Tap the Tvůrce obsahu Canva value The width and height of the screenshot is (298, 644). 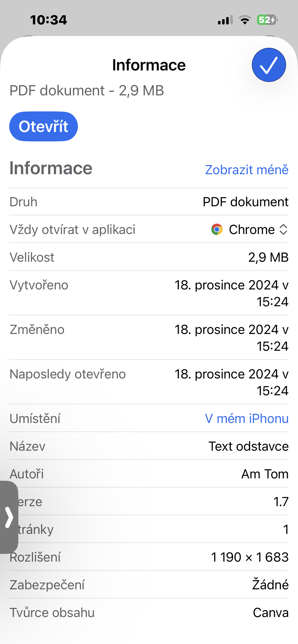270,612
